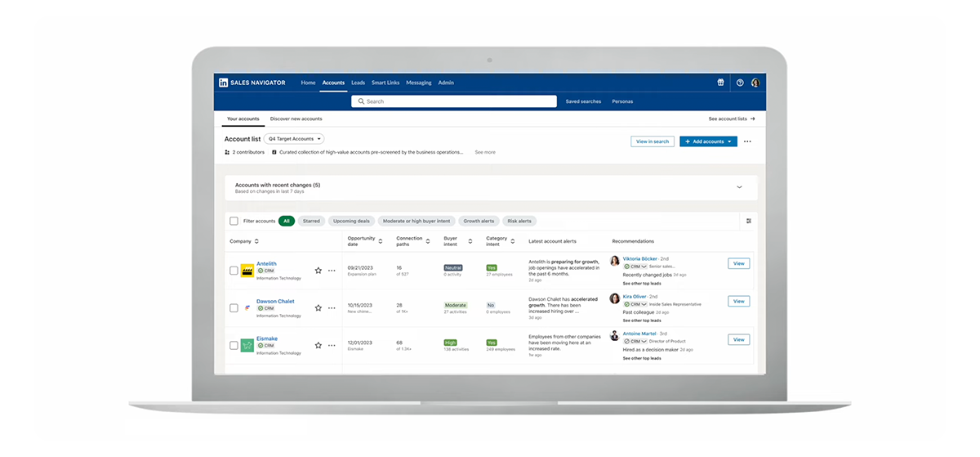Image resolution: width=980 pixels, height=457 pixels.
Task: Open the Leads nav item
Action: (x=358, y=83)
